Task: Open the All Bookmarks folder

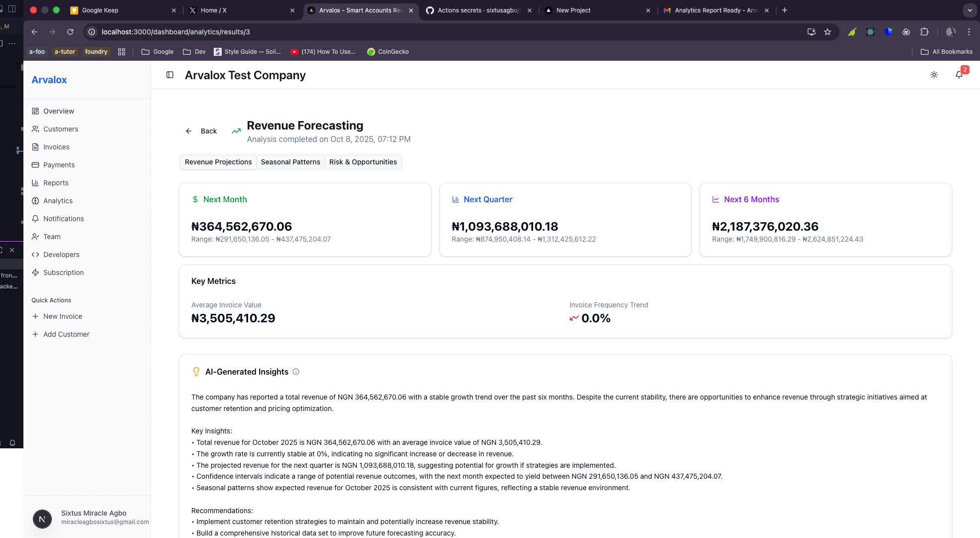Action: tap(947, 51)
